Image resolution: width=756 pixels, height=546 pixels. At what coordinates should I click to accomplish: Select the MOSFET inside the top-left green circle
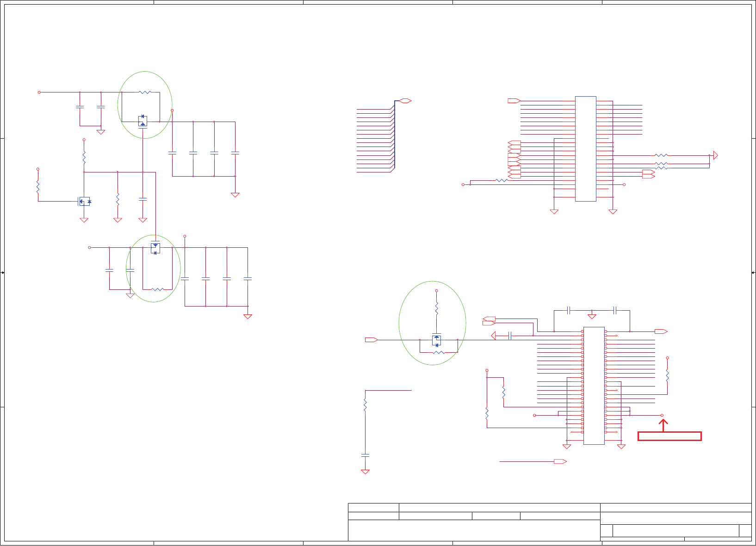tap(143, 121)
